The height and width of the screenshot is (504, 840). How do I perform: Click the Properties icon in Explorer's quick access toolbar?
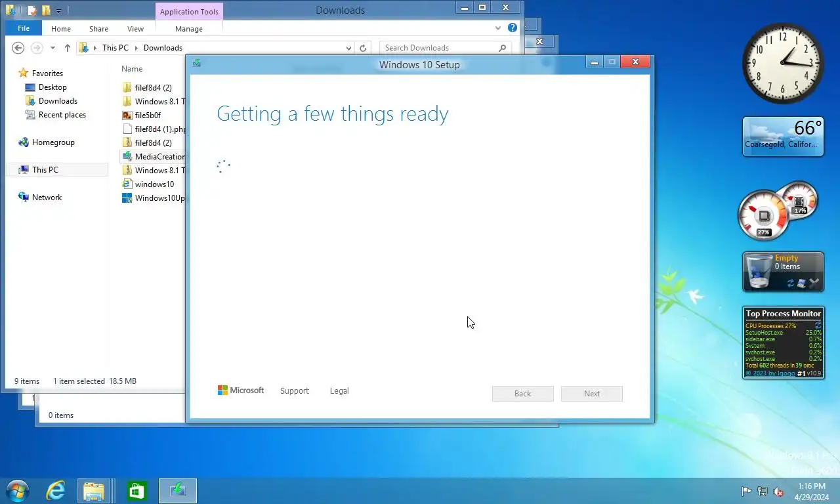(x=32, y=10)
